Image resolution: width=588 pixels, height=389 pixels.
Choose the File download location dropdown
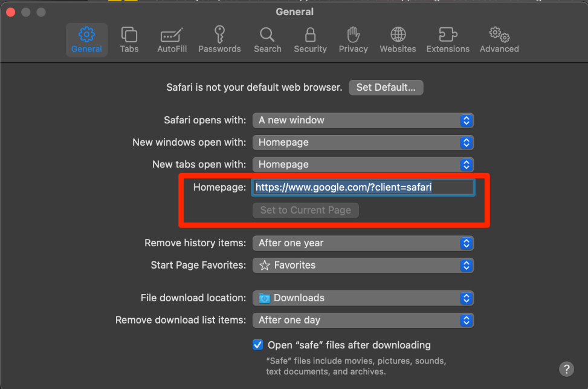pyautogui.click(x=363, y=298)
